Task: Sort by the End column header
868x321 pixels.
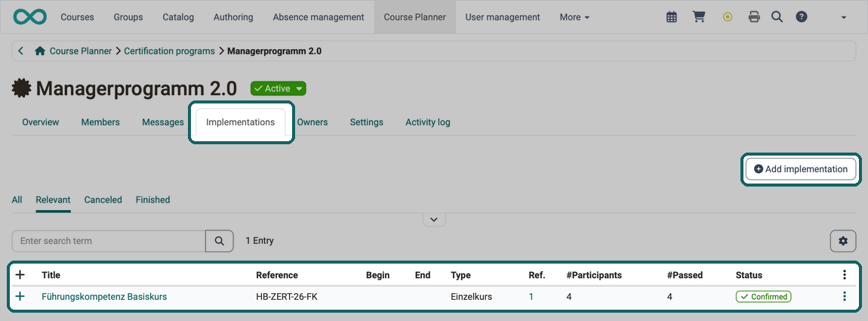Action: tap(423, 275)
